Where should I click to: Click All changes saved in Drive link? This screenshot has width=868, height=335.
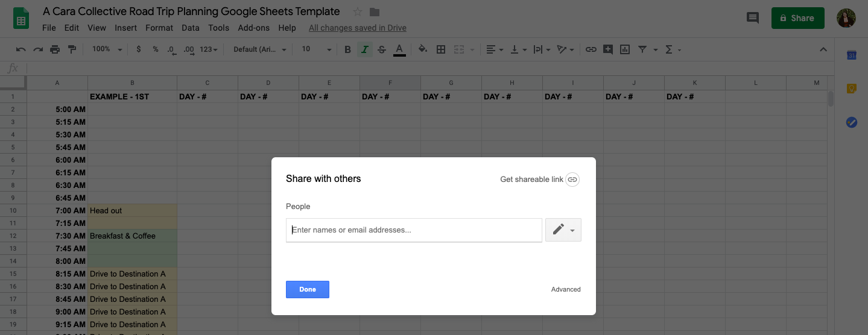tap(357, 28)
